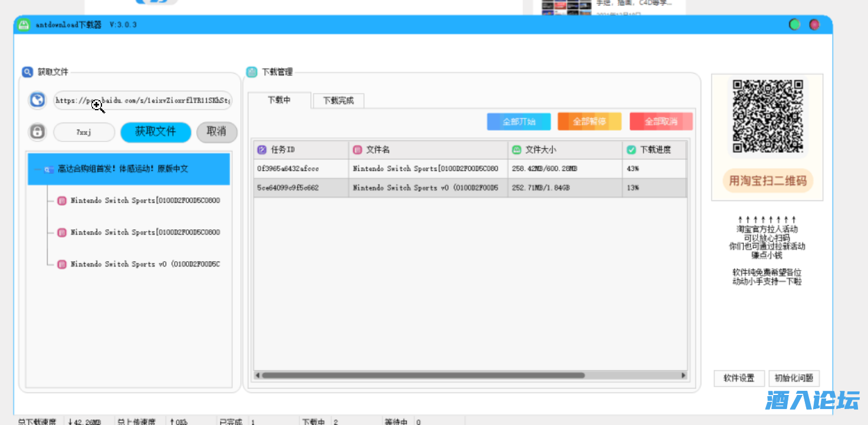Viewport: 868px width, 425px height.
Task: Click the file name in row 0f3965a6432afccc
Action: click(428, 169)
